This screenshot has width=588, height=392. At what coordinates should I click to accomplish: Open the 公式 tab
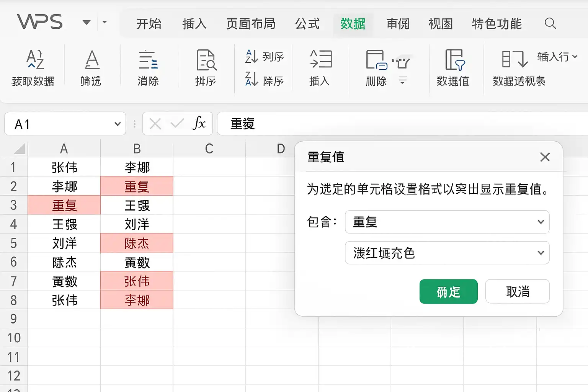coord(307,24)
